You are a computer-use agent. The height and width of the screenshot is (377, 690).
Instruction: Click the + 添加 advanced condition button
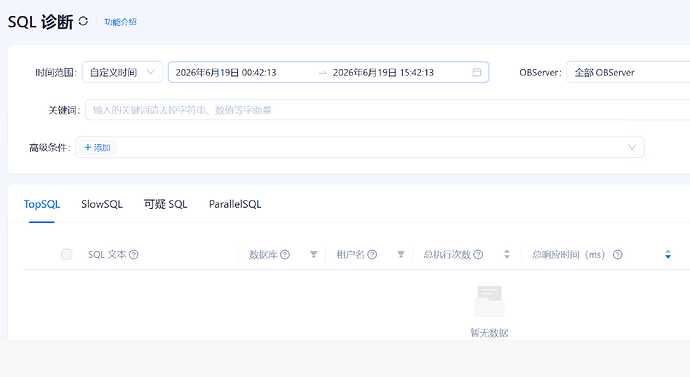click(x=97, y=147)
